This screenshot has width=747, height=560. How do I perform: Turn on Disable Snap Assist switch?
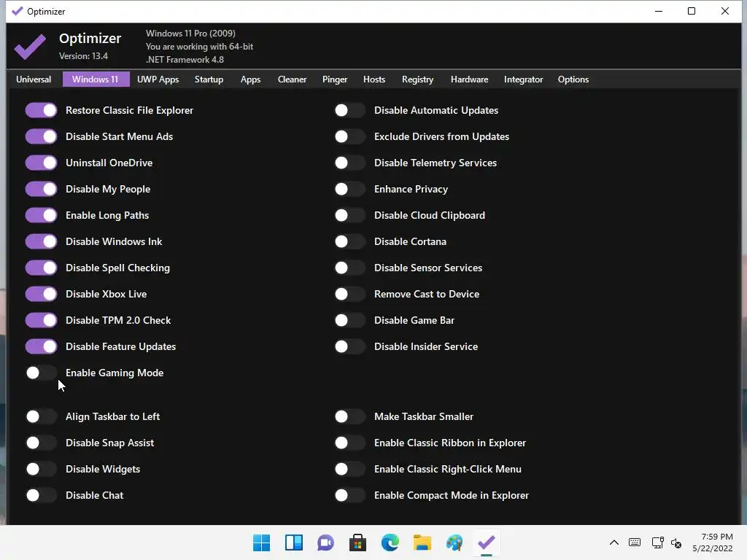pos(42,443)
